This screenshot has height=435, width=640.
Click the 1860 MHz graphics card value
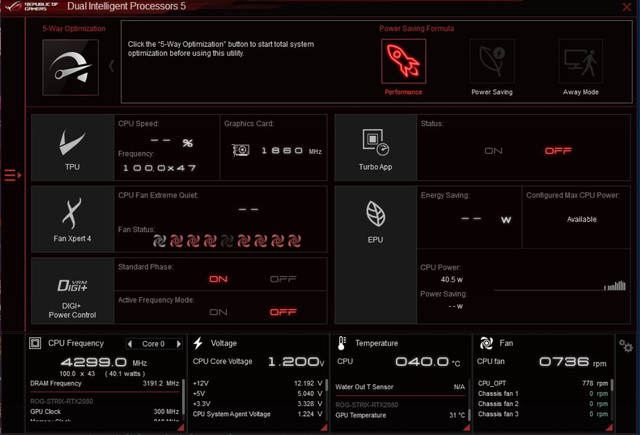pyautogui.click(x=291, y=151)
